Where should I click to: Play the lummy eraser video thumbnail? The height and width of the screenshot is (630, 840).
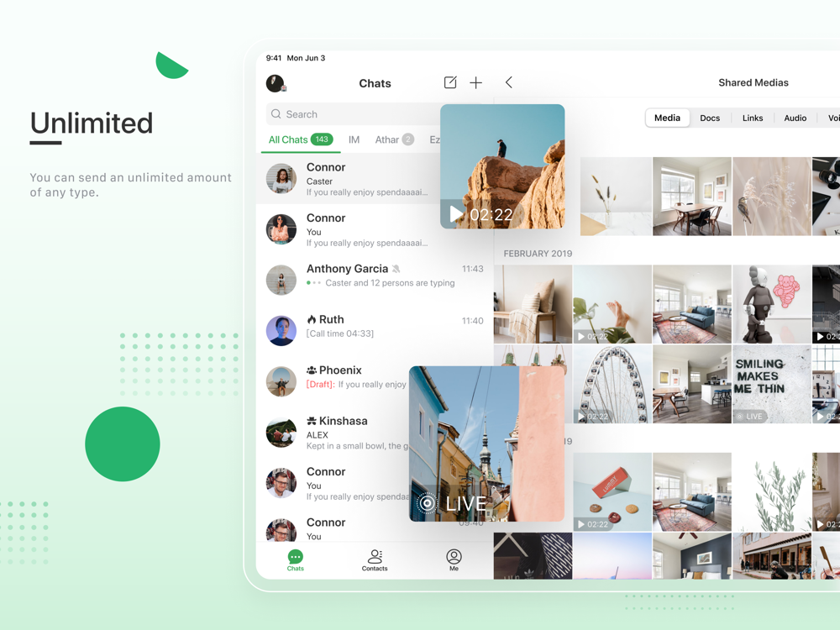(x=612, y=491)
